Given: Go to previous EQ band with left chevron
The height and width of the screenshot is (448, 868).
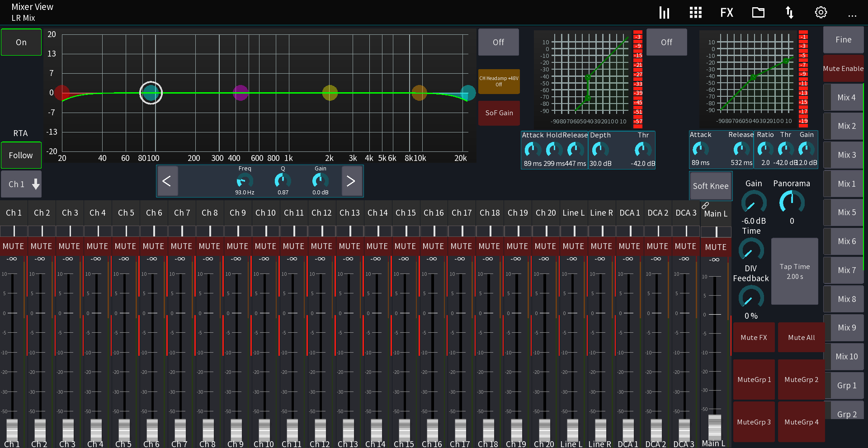Looking at the screenshot, I should [x=167, y=181].
